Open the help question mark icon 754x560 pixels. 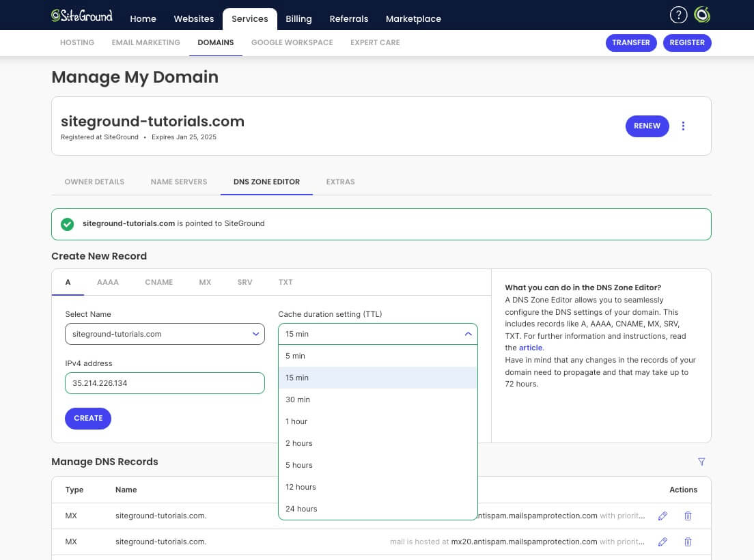[x=678, y=15]
